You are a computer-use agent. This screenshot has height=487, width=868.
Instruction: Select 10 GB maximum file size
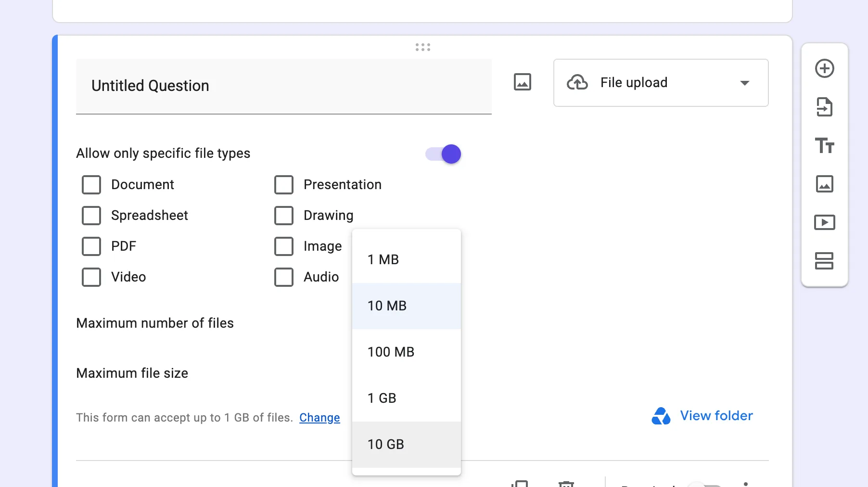[407, 445]
